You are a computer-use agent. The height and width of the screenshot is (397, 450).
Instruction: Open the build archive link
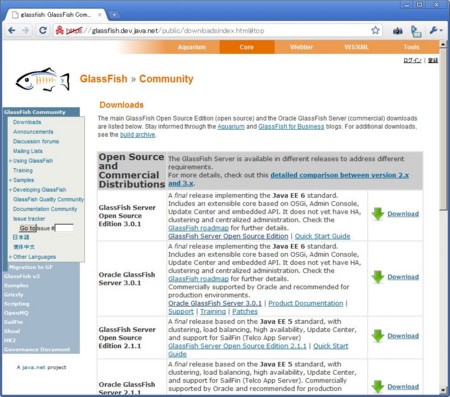[137, 135]
